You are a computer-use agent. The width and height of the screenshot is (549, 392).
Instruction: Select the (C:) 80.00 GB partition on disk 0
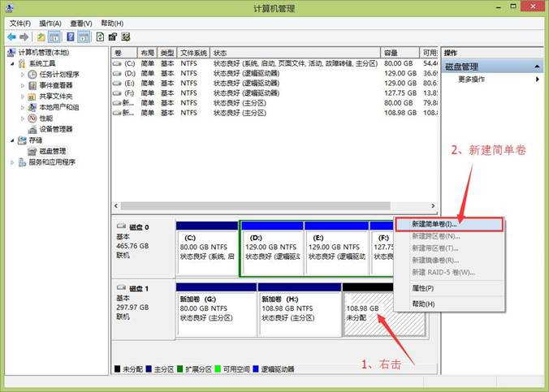[x=207, y=248]
